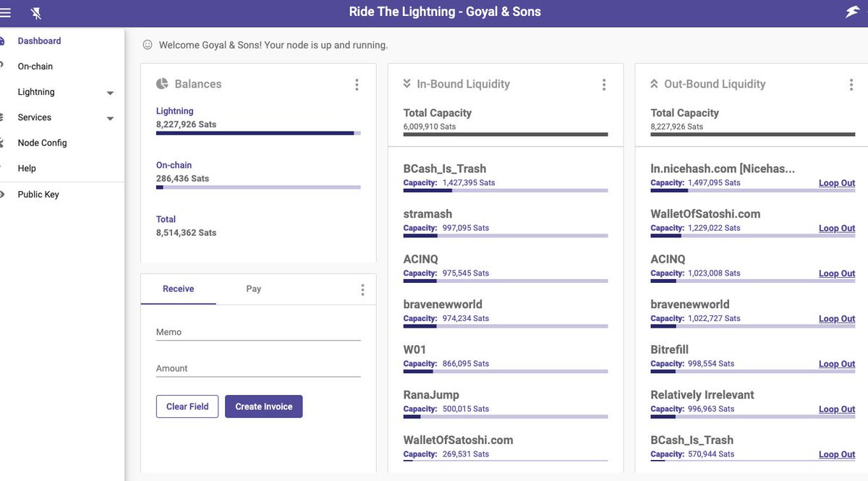This screenshot has height=481, width=868.
Task: Click the lightning bird logo icon
Action: tap(854, 12)
